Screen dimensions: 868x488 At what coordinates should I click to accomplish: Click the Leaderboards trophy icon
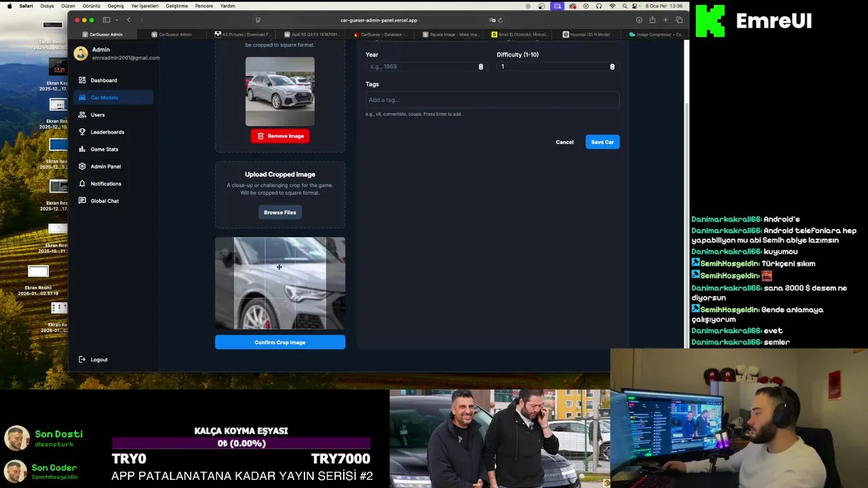point(82,132)
